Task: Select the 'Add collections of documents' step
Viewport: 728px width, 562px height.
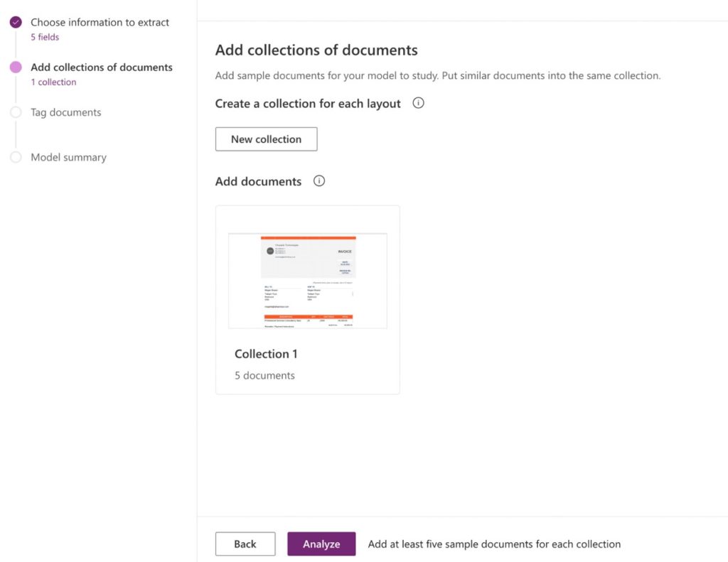Action: pos(102,67)
